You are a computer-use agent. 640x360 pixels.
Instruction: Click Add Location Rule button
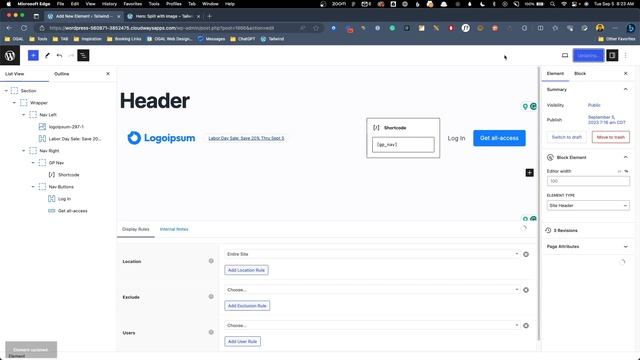pos(247,270)
